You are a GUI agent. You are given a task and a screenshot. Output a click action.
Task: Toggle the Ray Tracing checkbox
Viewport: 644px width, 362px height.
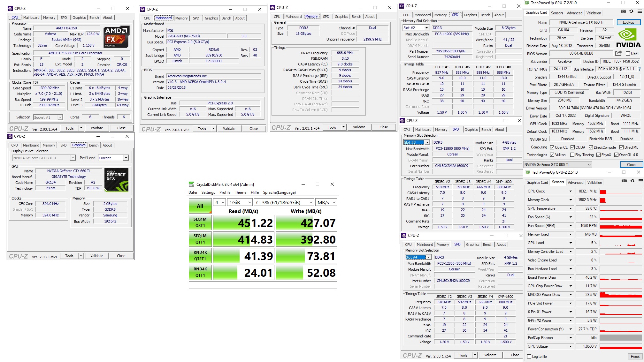(x=572, y=155)
